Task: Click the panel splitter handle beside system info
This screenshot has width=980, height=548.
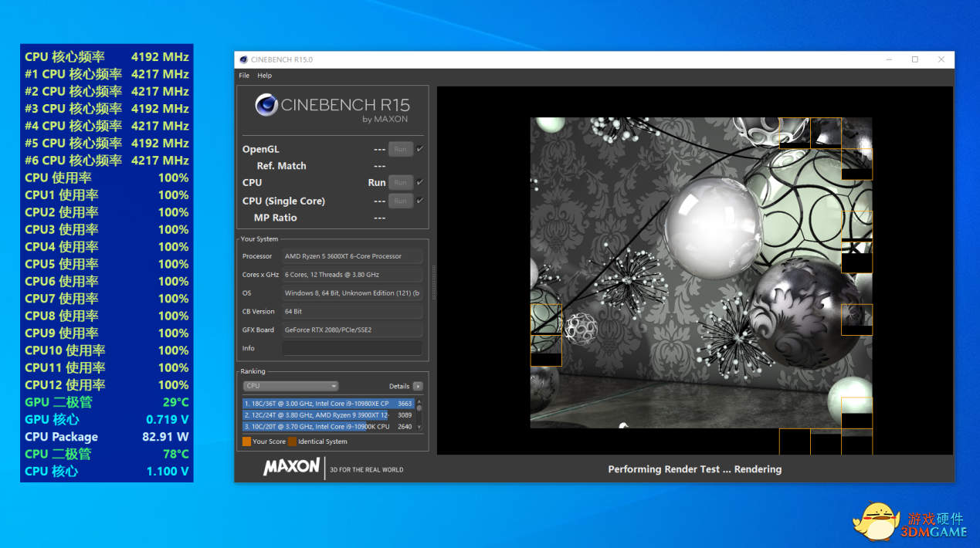Action: [433, 283]
